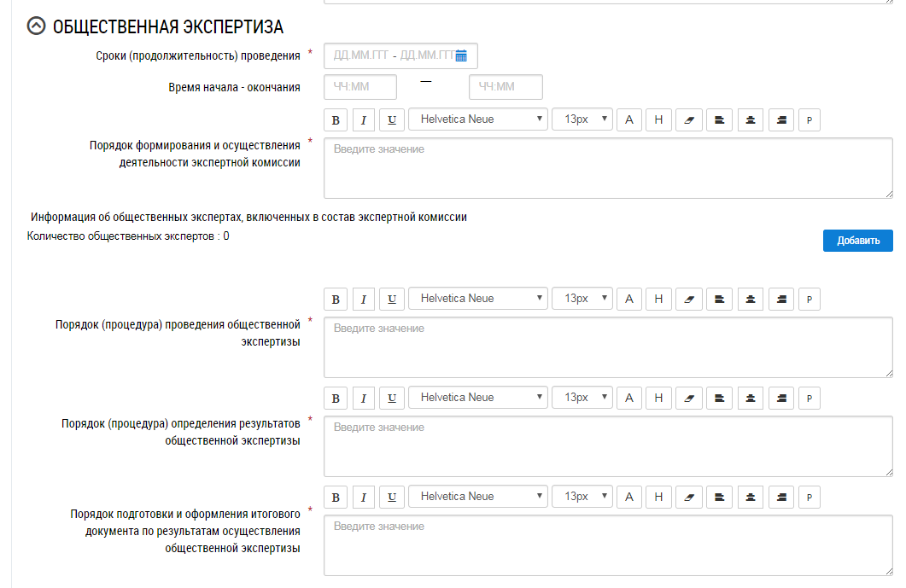Align center in определения результатов editor
This screenshot has width=906, height=588.
pyautogui.click(x=751, y=398)
